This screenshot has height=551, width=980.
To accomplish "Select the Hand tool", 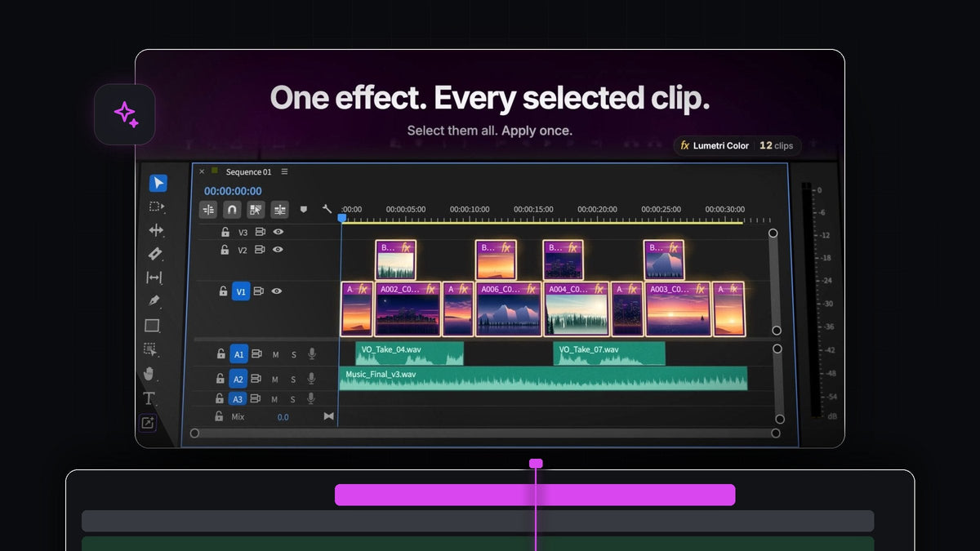I will 149,374.
